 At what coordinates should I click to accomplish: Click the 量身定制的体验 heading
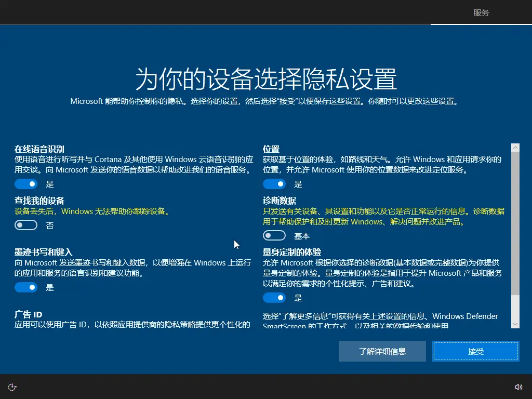[292, 252]
